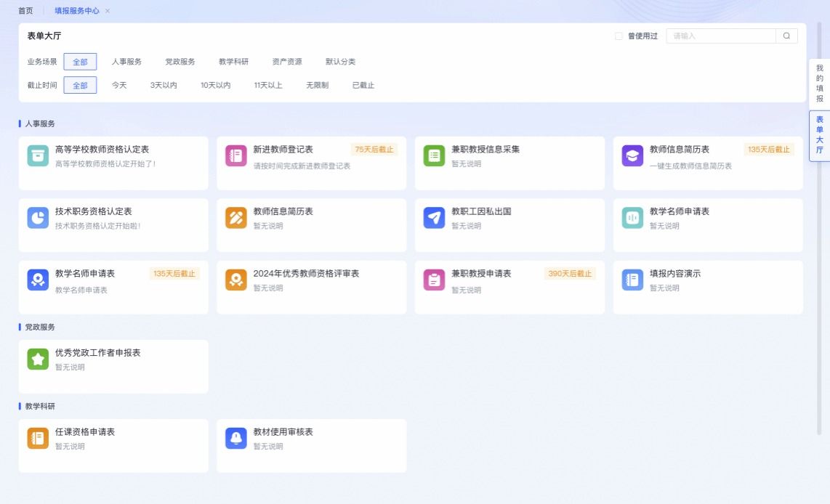This screenshot has height=504, width=830.
Task: Focus the 请输入 search input field
Action: click(720, 36)
